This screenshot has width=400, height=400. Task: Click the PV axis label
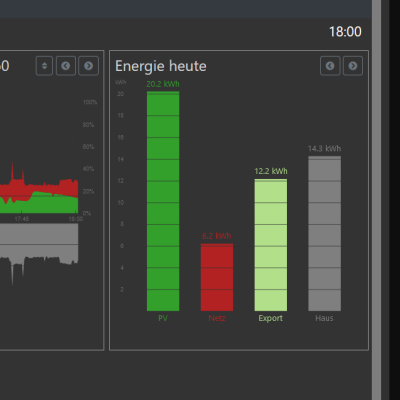(163, 318)
